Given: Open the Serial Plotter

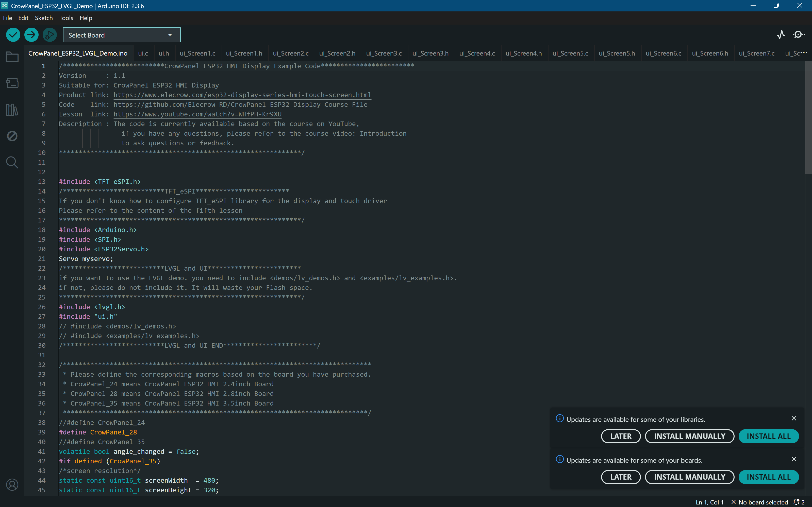Looking at the screenshot, I should pos(781,35).
